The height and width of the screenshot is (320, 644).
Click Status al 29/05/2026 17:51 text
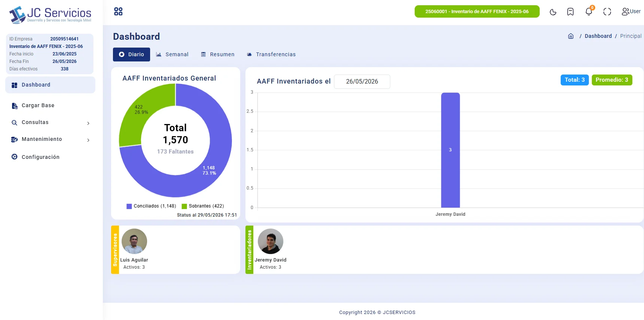point(207,215)
